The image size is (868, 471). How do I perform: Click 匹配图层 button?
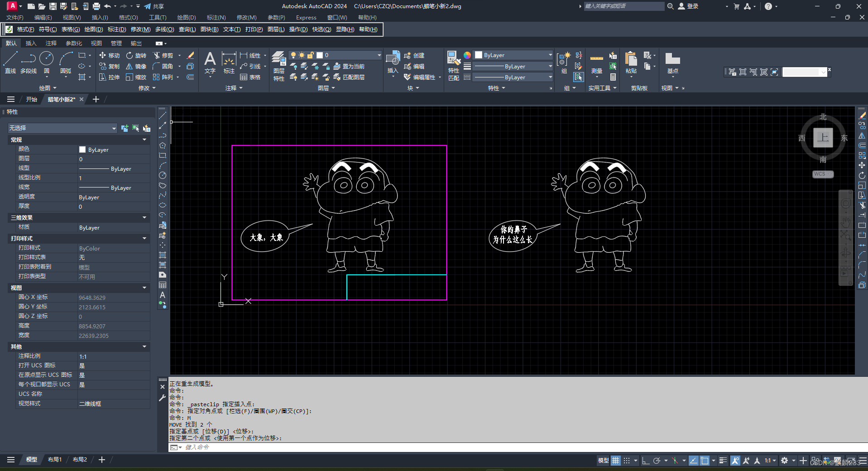click(349, 77)
